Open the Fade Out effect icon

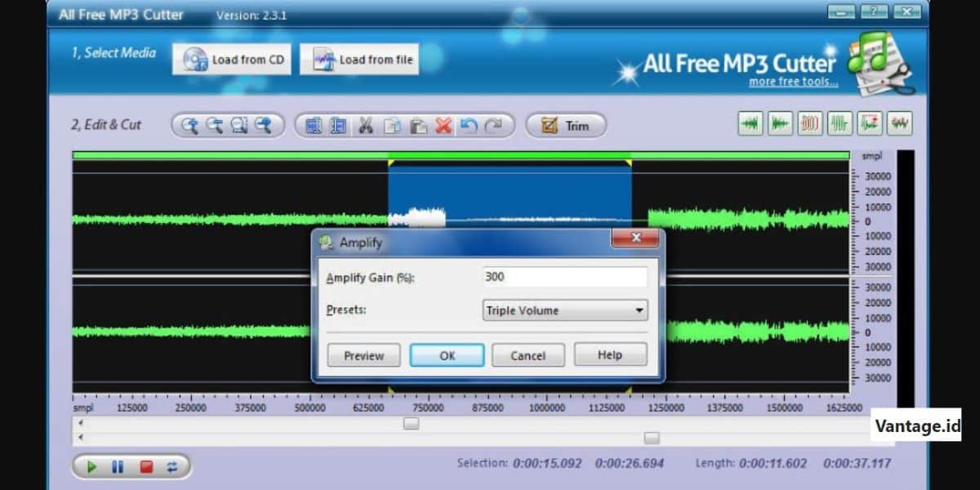(781, 123)
